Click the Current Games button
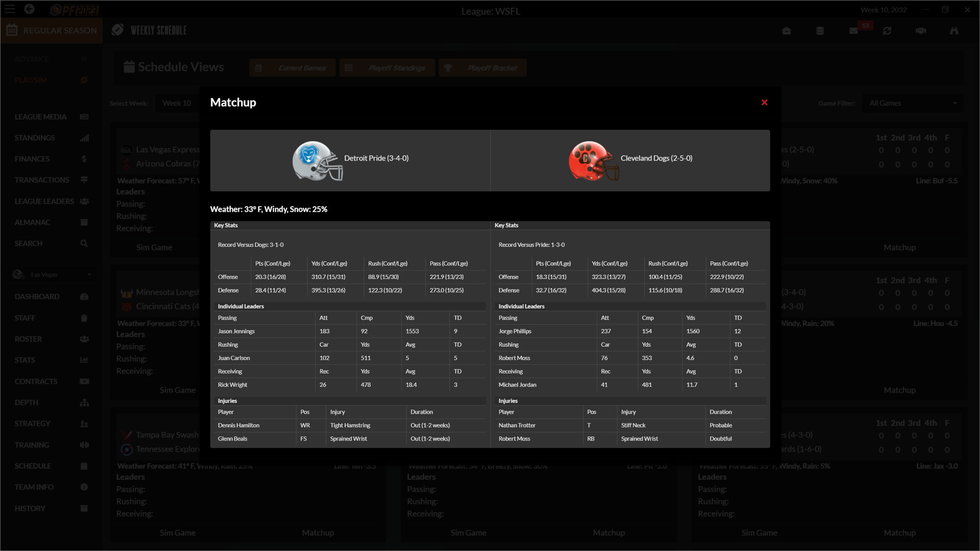The width and height of the screenshot is (980, 551). coord(292,67)
